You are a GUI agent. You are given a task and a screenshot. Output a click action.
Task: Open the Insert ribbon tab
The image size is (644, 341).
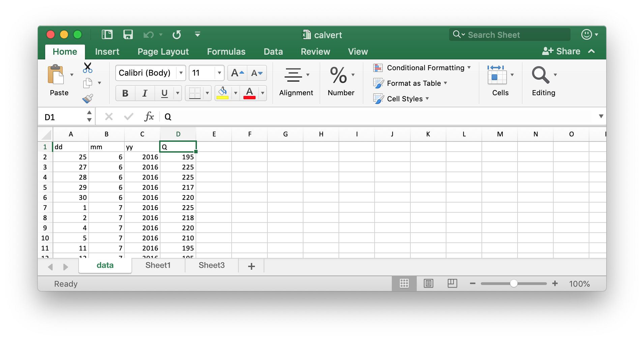107,52
